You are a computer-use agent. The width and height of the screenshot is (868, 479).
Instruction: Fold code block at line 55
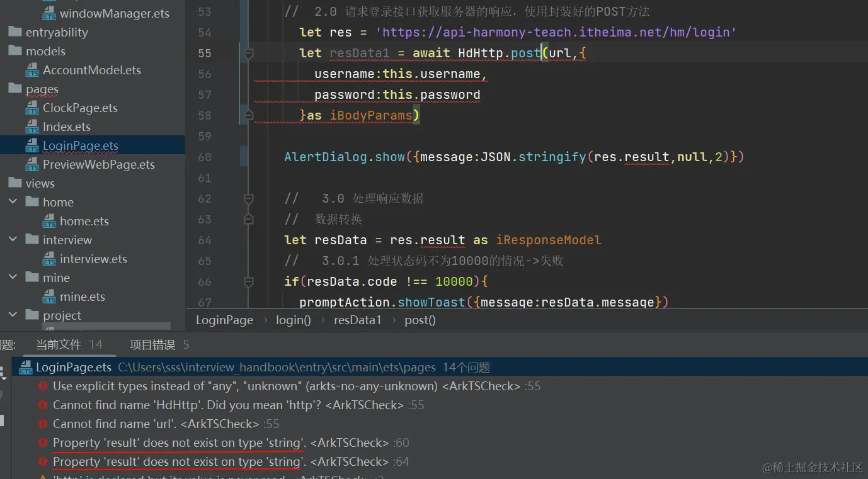click(248, 54)
